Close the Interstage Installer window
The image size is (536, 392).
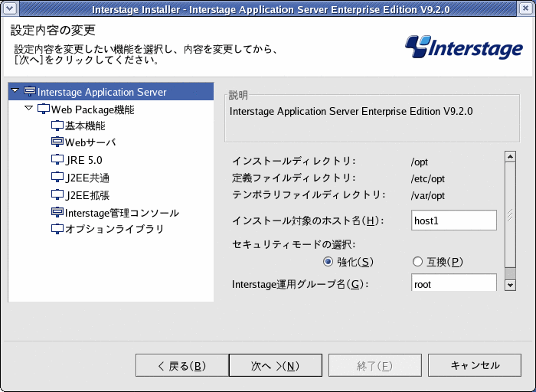click(x=526, y=8)
